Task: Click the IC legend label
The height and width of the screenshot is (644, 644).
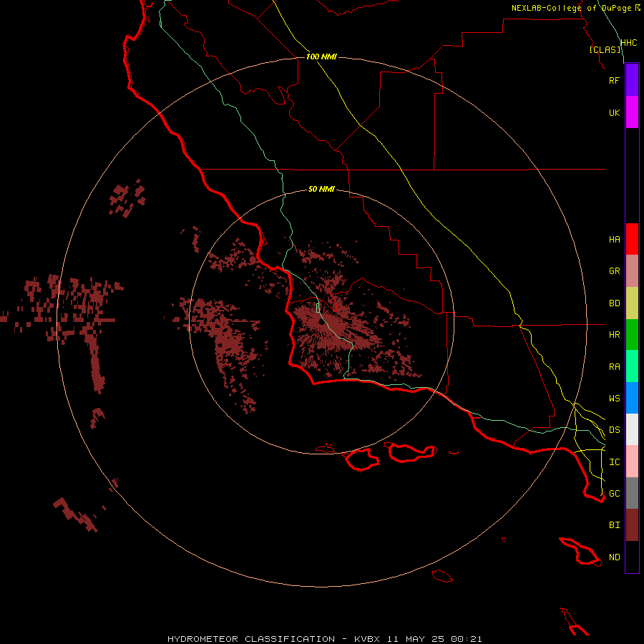Action: tap(614, 462)
